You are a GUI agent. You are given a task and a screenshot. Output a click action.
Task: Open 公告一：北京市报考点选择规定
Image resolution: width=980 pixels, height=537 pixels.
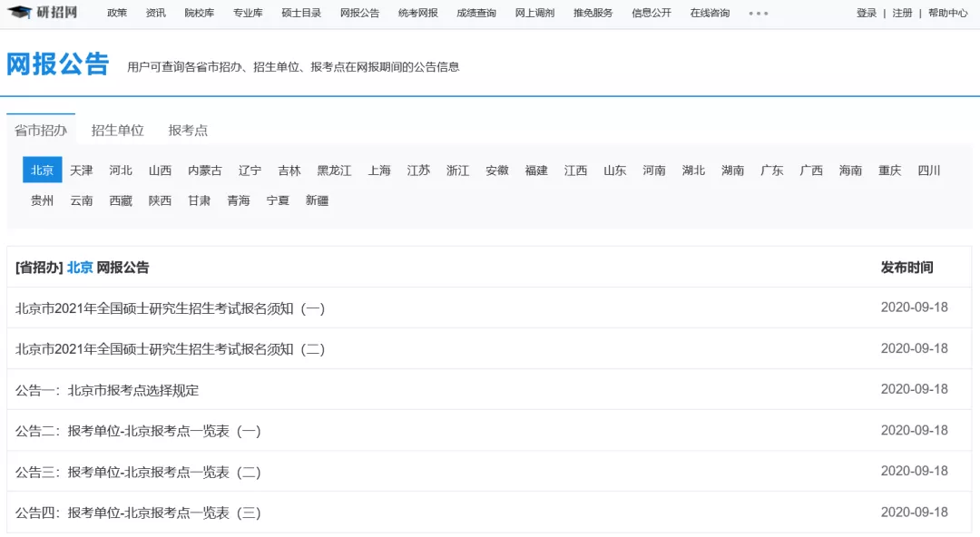coord(107,390)
